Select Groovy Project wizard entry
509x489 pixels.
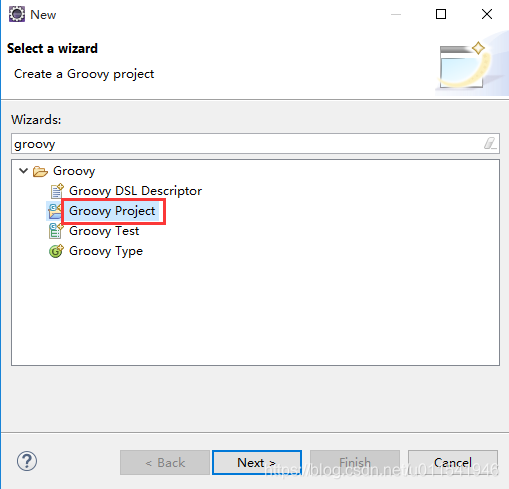click(112, 211)
